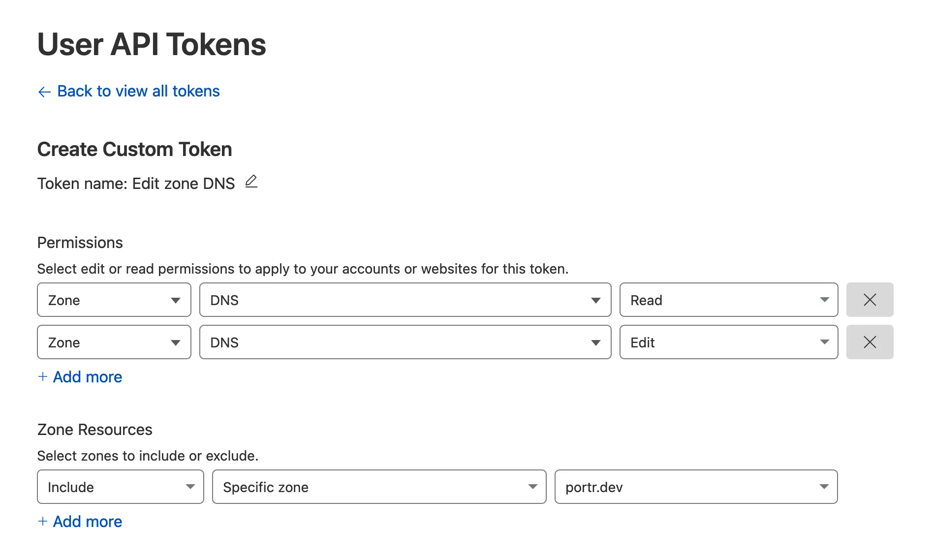
Task: Open the Edit permission level dropdown
Action: (x=728, y=342)
